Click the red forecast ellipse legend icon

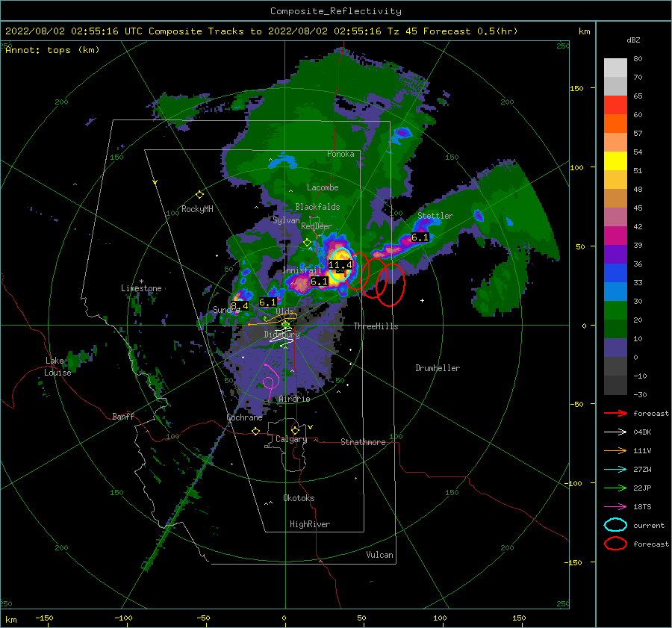coord(615,544)
